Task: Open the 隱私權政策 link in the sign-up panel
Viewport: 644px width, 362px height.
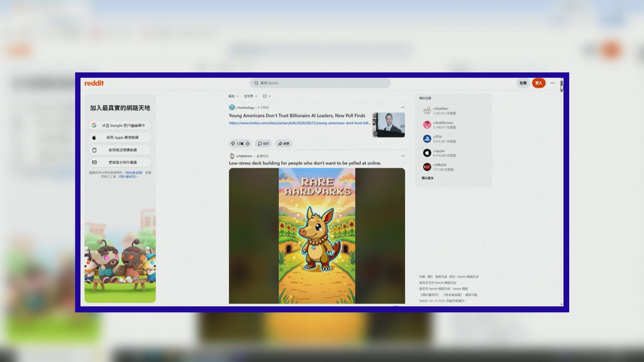Action: coord(127,177)
